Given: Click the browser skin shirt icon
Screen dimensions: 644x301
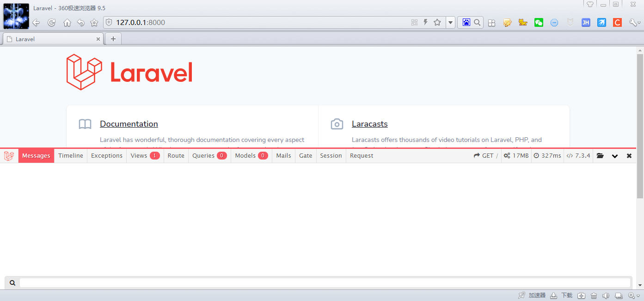Looking at the screenshot, I should [x=590, y=4].
